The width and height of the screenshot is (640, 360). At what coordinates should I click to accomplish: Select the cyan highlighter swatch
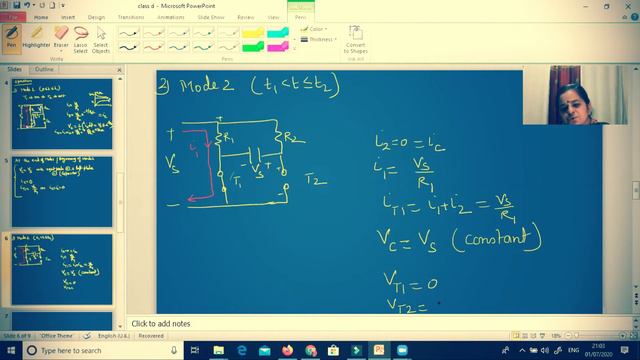tap(278, 33)
